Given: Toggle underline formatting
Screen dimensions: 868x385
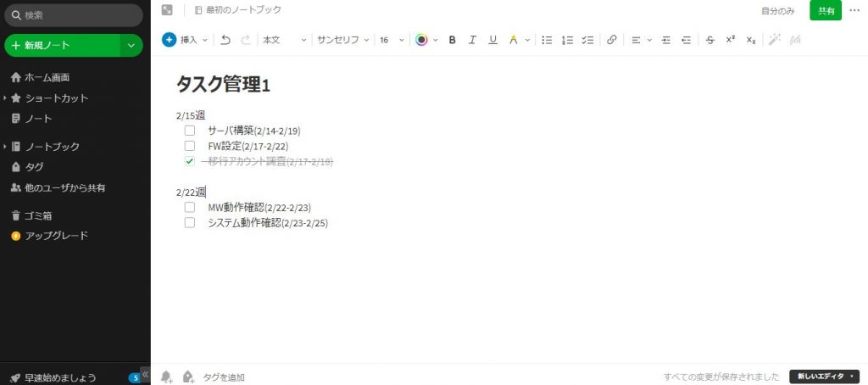Looking at the screenshot, I should (492, 40).
